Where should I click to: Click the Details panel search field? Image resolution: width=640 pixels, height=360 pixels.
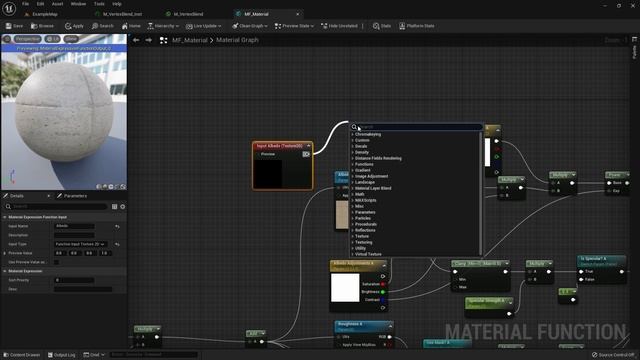click(x=56, y=207)
